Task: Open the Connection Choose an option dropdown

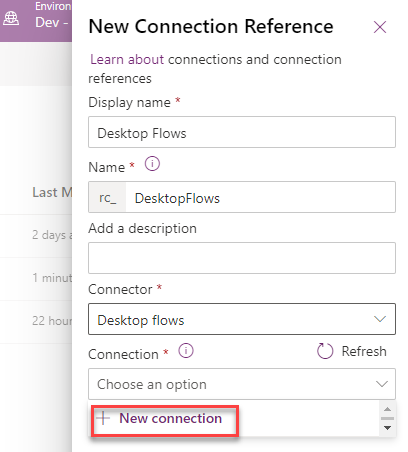Action: coord(242,384)
